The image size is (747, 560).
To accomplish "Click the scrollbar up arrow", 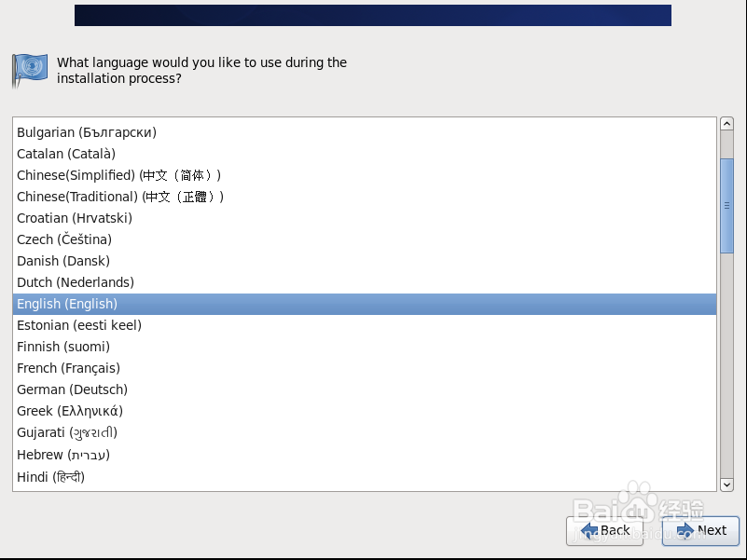I will 727,122.
